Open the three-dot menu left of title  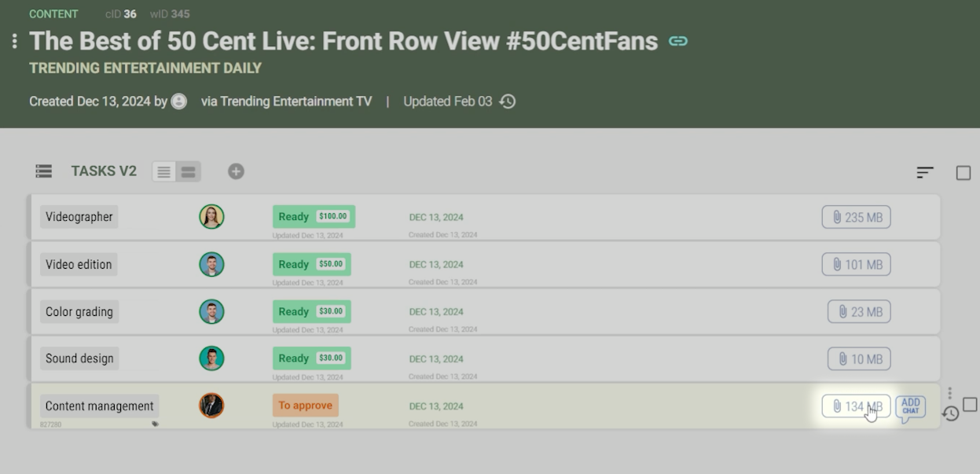point(14,41)
